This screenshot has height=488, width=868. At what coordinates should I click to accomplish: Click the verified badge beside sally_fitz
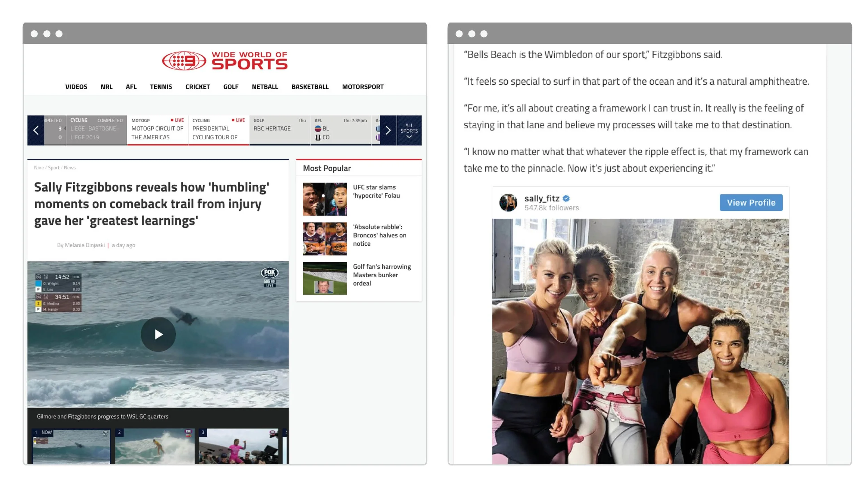566,199
